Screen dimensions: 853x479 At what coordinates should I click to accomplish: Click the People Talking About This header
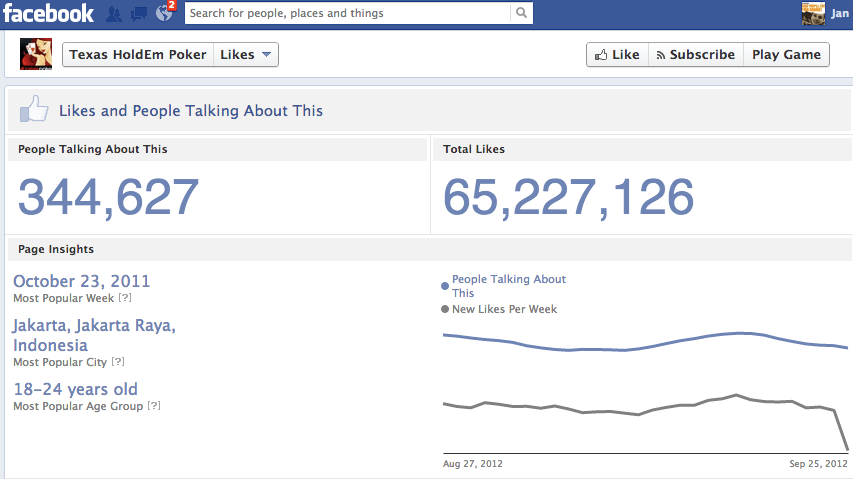coord(92,149)
